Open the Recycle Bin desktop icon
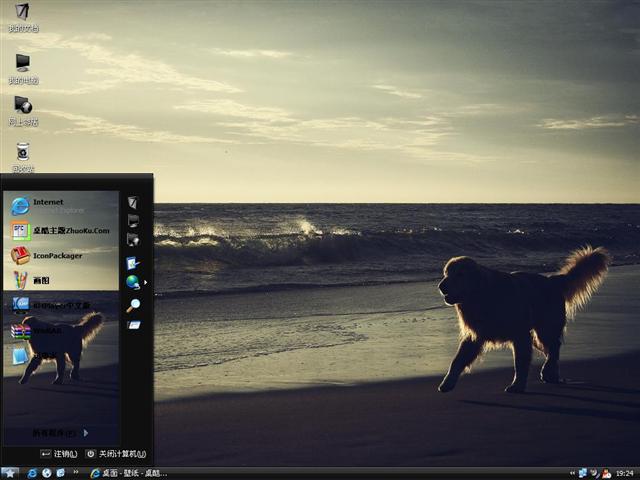 pyautogui.click(x=22, y=154)
